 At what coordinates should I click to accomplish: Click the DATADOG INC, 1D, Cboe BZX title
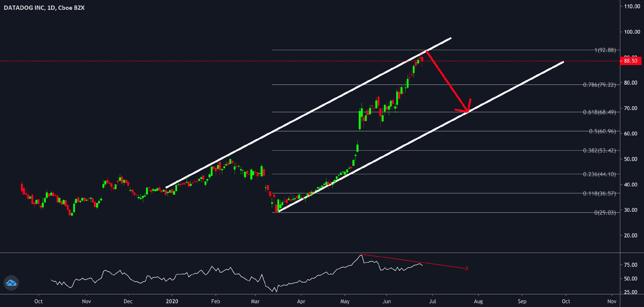44,8
